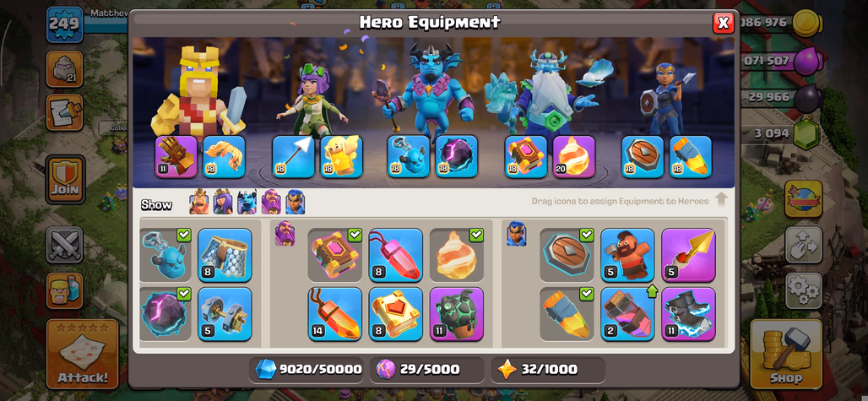Toggle Royal Champion filter in Show row
This screenshot has height=401, width=868.
click(x=295, y=202)
